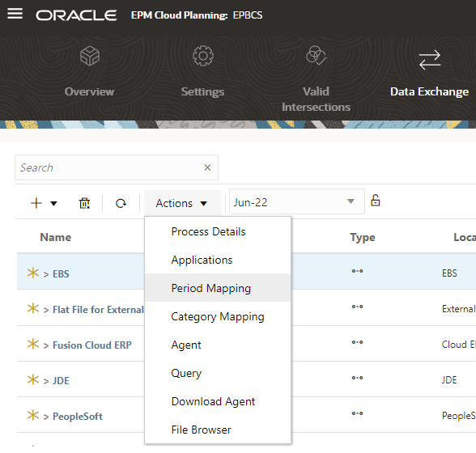Screen dimensions: 476x453
Task: Expand the PeopleSoft row chevron
Action: point(46,417)
